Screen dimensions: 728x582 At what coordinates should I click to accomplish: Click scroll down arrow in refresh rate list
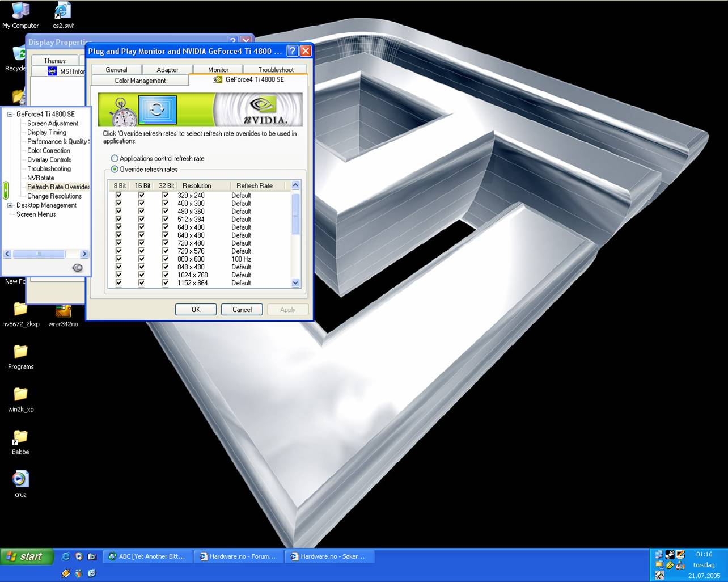coord(295,282)
